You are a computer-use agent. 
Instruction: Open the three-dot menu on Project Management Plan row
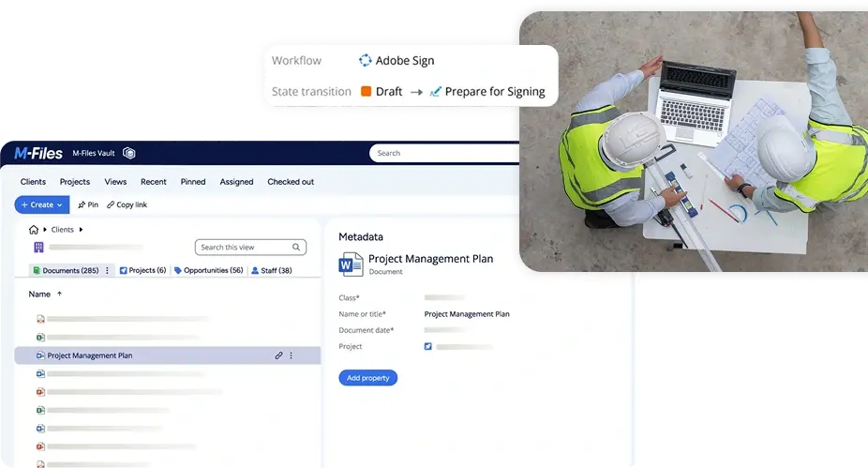(292, 355)
